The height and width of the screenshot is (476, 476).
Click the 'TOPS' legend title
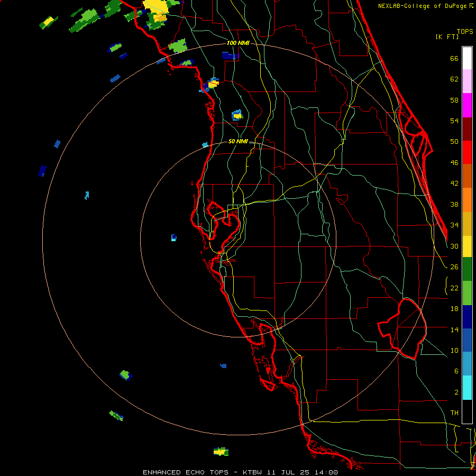point(465,31)
